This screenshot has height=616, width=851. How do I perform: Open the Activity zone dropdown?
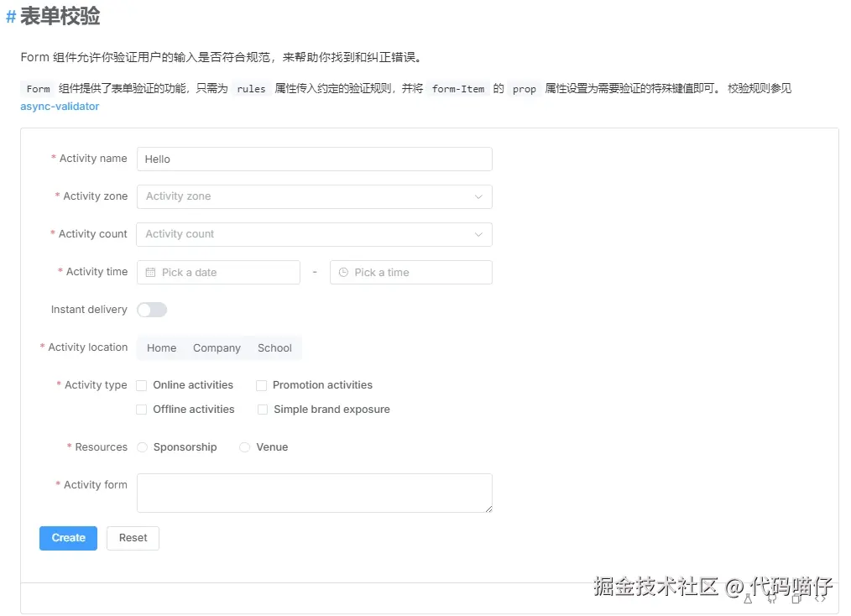point(314,196)
